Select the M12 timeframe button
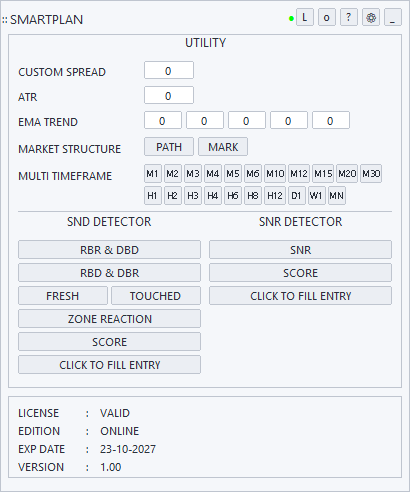410x492 pixels. point(299,173)
